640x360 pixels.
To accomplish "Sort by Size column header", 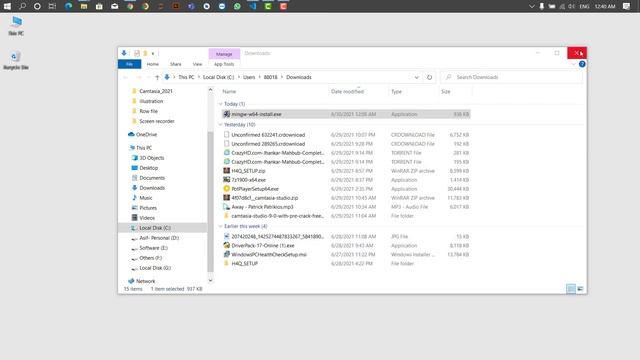I will pyautogui.click(x=446, y=91).
